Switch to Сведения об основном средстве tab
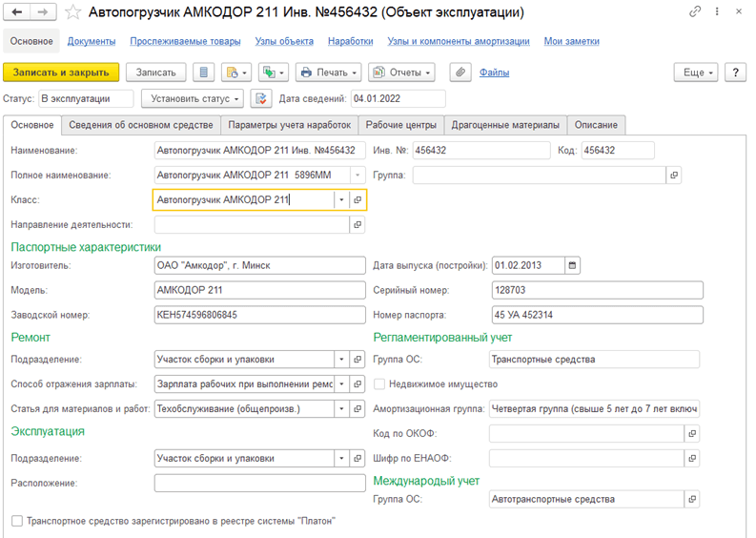This screenshot has height=538, width=756. [141, 125]
